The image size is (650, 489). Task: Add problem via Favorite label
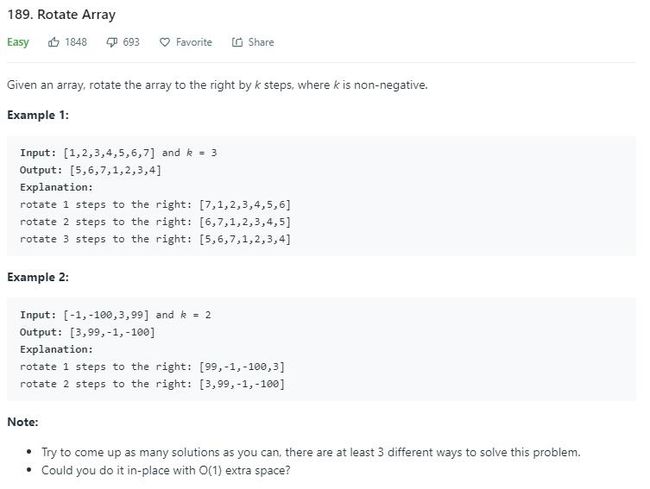click(x=194, y=42)
